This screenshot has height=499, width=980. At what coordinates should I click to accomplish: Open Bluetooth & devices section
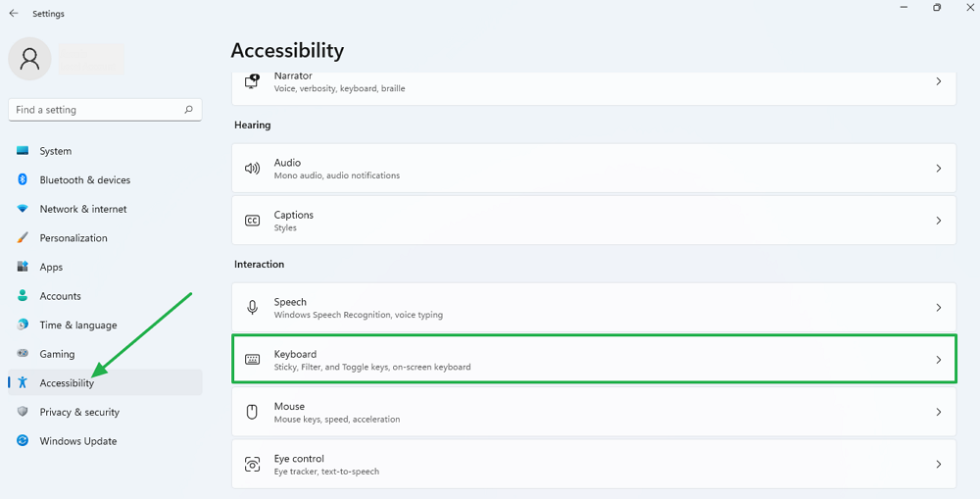[105, 179]
